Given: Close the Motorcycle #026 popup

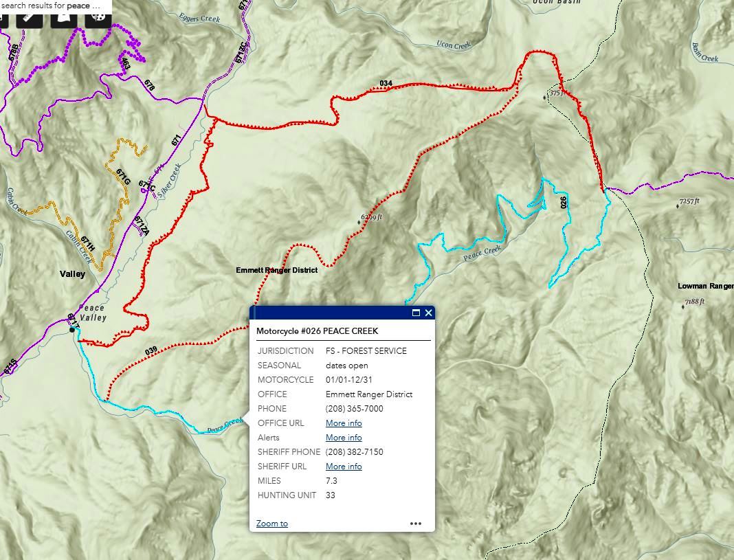Looking at the screenshot, I should point(429,313).
